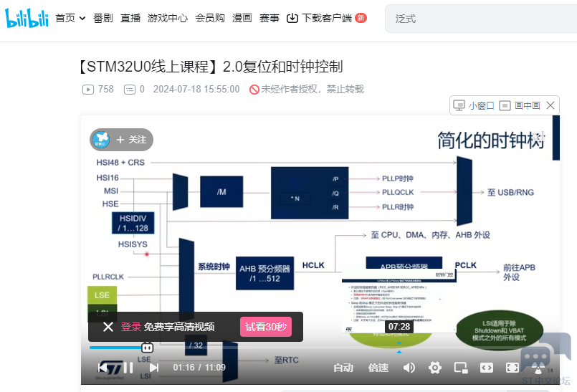
Task: Open the 会员购 store link
Action: (x=210, y=18)
